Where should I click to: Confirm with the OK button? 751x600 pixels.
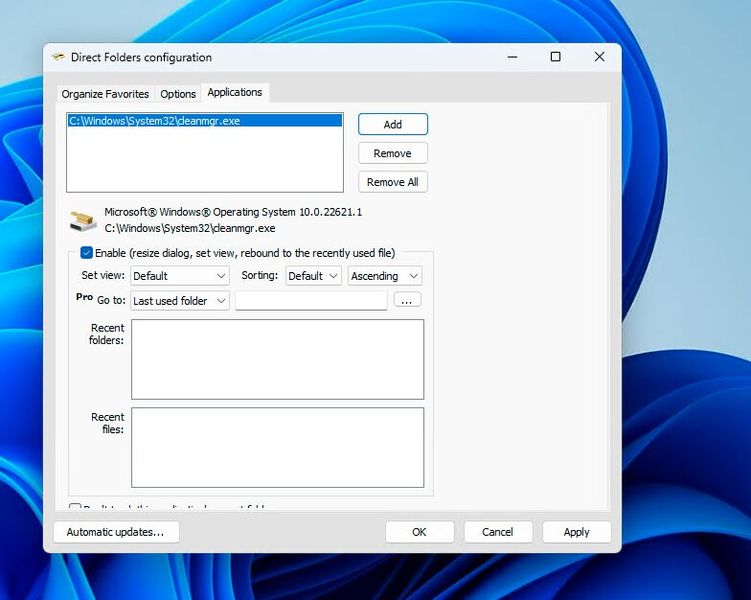click(420, 532)
